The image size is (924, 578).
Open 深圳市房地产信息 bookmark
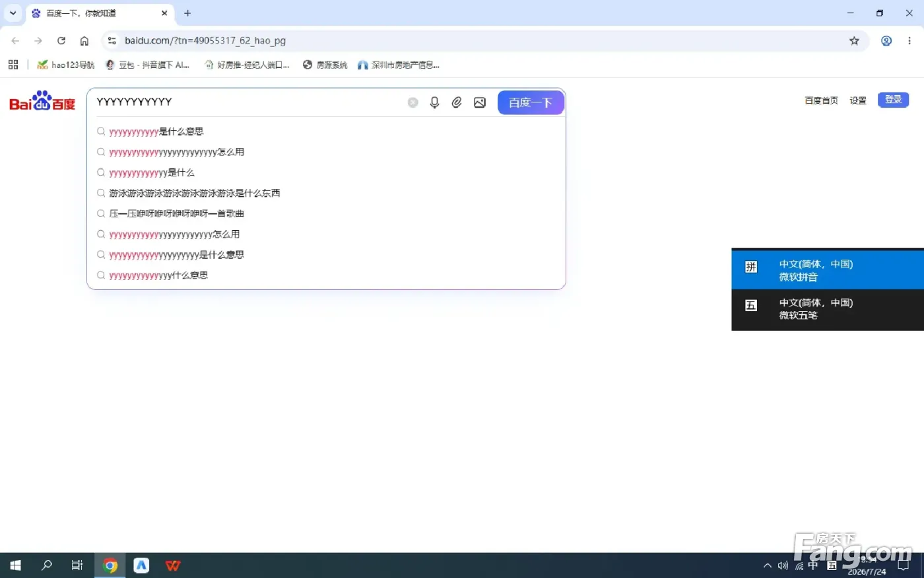click(398, 65)
